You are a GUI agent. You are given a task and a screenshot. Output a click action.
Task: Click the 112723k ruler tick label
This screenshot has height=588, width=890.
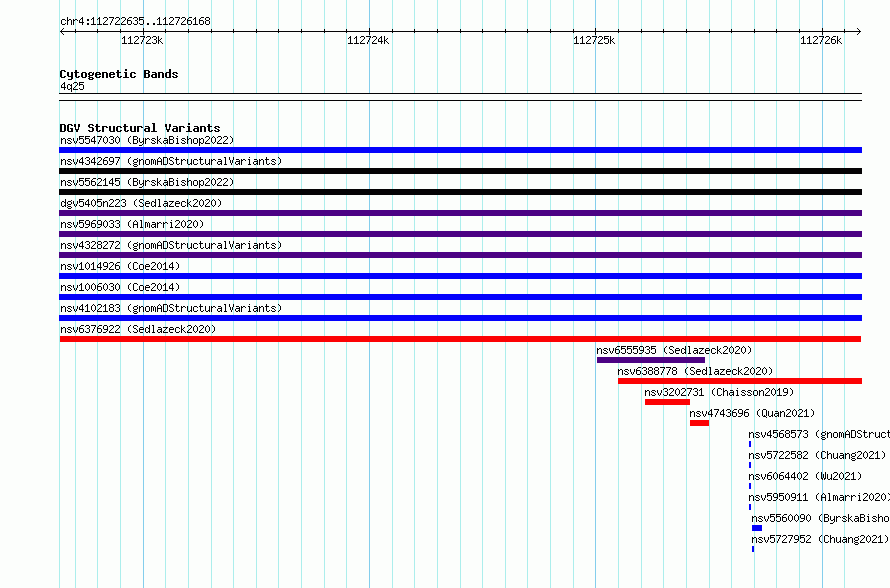pyautogui.click(x=142, y=40)
